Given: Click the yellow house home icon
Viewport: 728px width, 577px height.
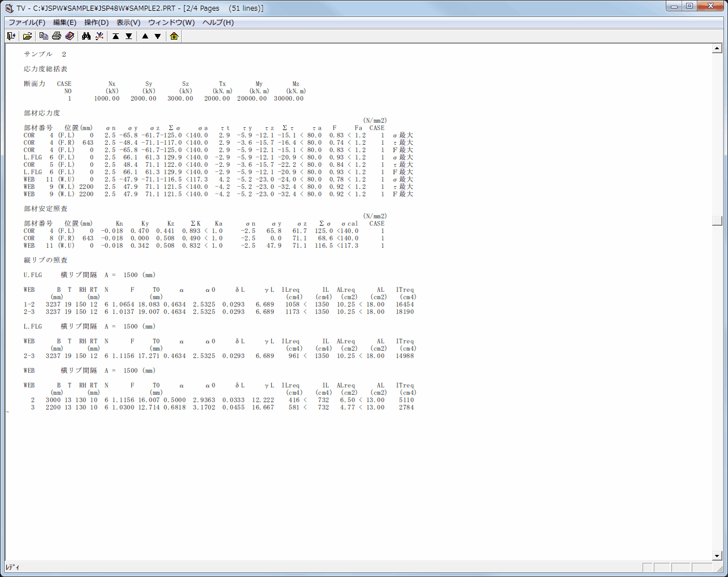Looking at the screenshot, I should coord(174,36).
